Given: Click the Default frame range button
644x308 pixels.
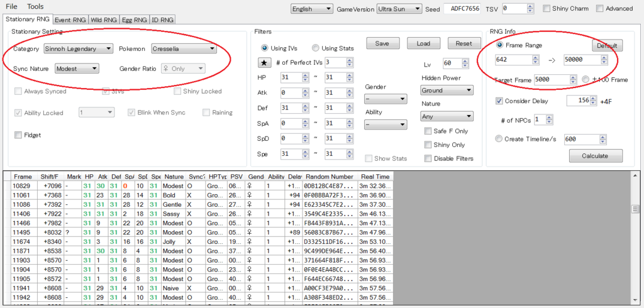Looking at the screenshot, I should tap(607, 46).
